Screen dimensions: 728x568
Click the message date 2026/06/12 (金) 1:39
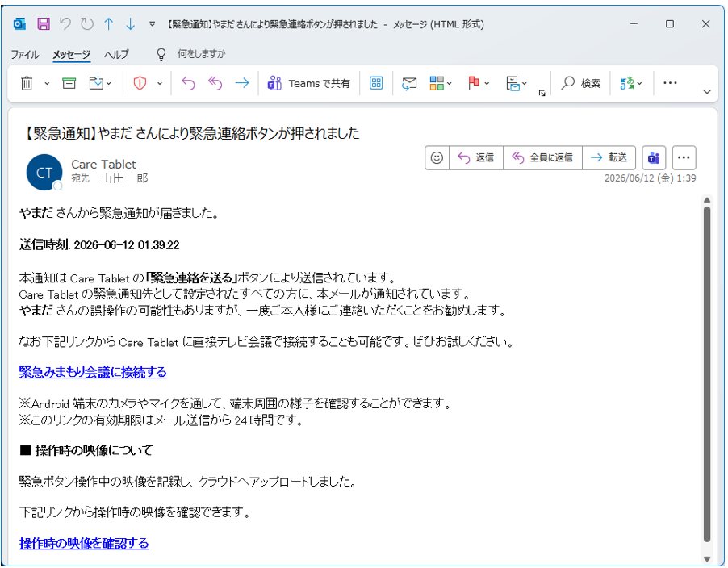(650, 178)
